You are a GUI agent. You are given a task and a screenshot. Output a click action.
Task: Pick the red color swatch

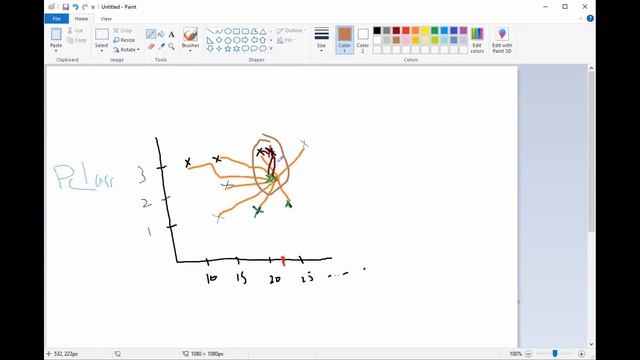(x=406, y=31)
